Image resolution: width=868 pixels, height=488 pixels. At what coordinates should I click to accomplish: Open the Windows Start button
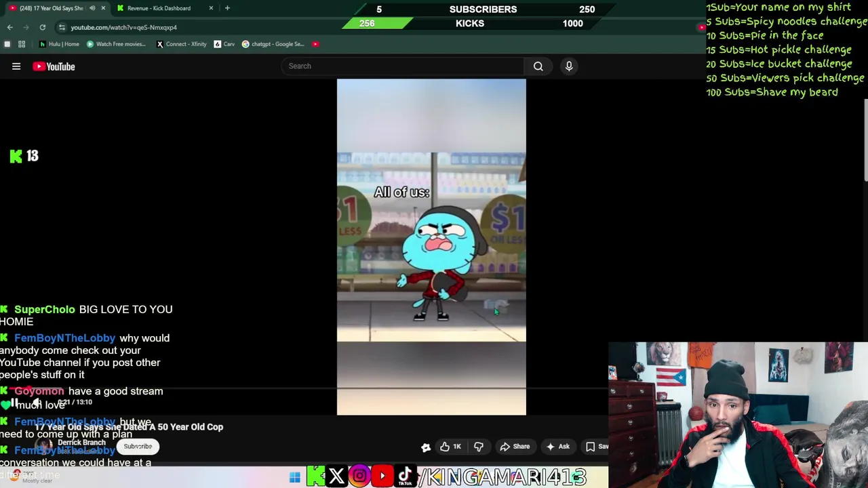click(294, 477)
